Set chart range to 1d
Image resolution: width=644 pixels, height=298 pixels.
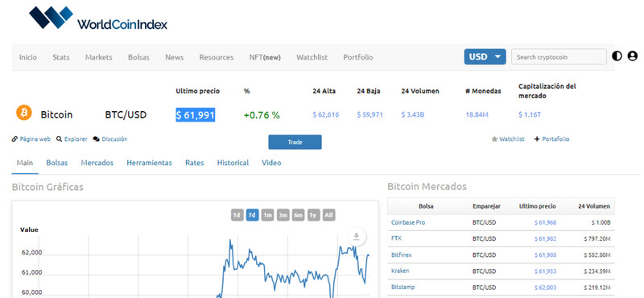coord(237,215)
